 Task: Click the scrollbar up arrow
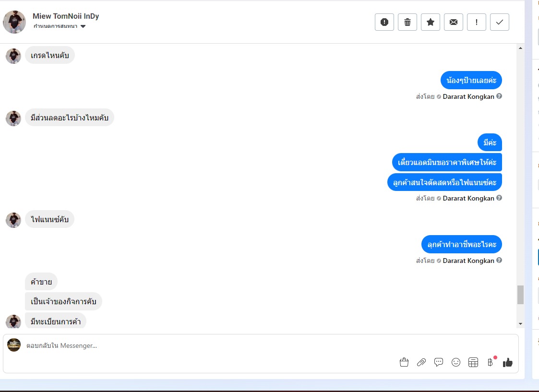point(520,48)
